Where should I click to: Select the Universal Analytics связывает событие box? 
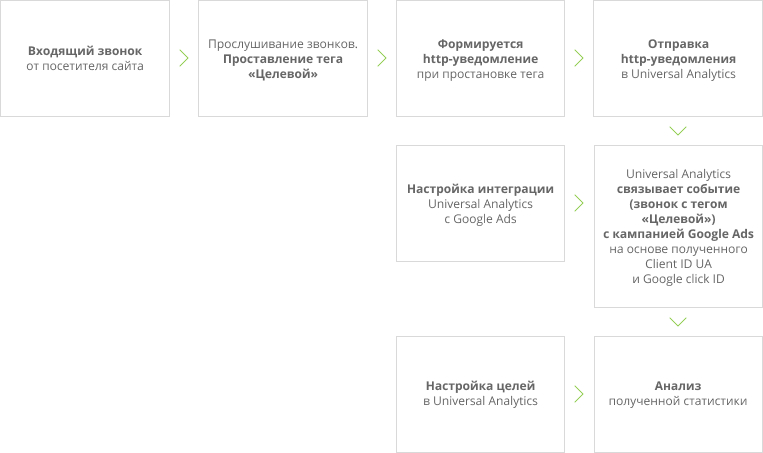(678, 226)
